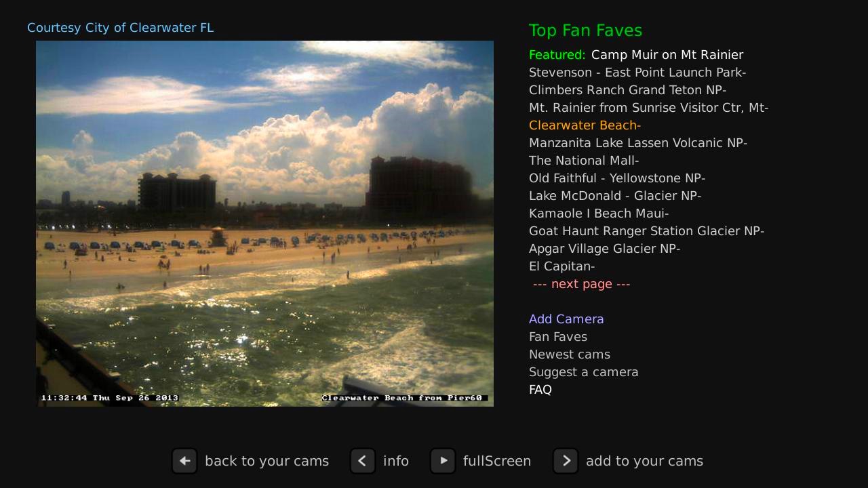The image size is (868, 488).
Task: Open Mt. Rainier from Sunrise Visitor Ctr
Action: [x=648, y=108]
